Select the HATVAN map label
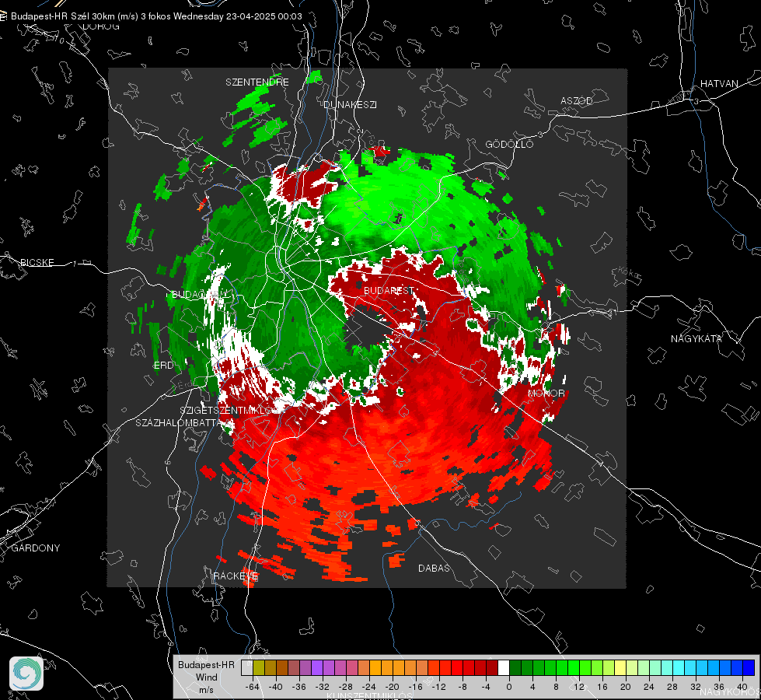 click(x=719, y=83)
